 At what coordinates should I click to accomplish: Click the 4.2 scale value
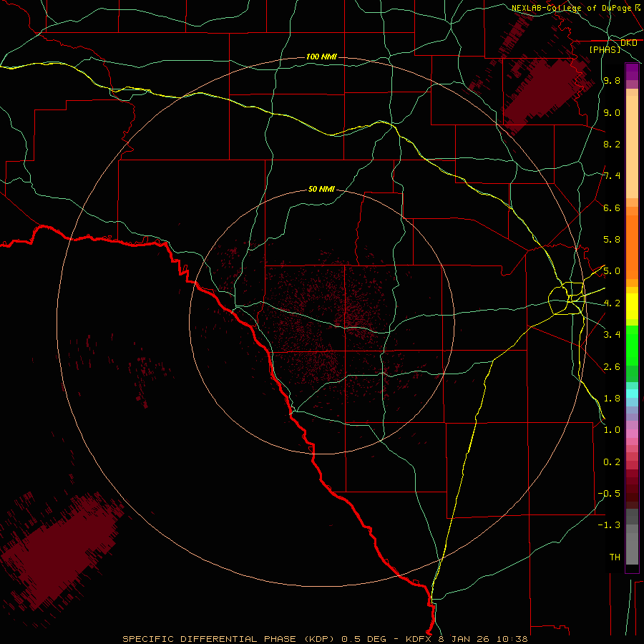[x=612, y=303]
